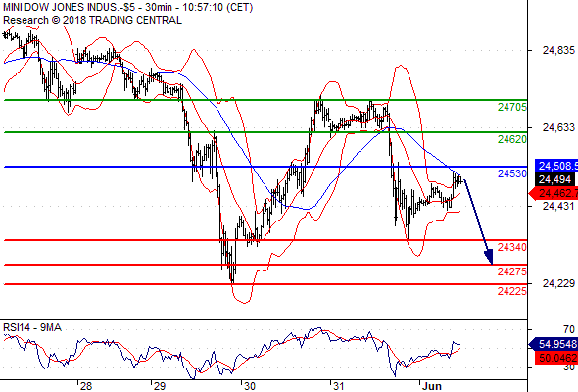Viewport: 578px width, 392px height.
Task: Click the blue 24,508.5 price tag
Action: (556, 166)
